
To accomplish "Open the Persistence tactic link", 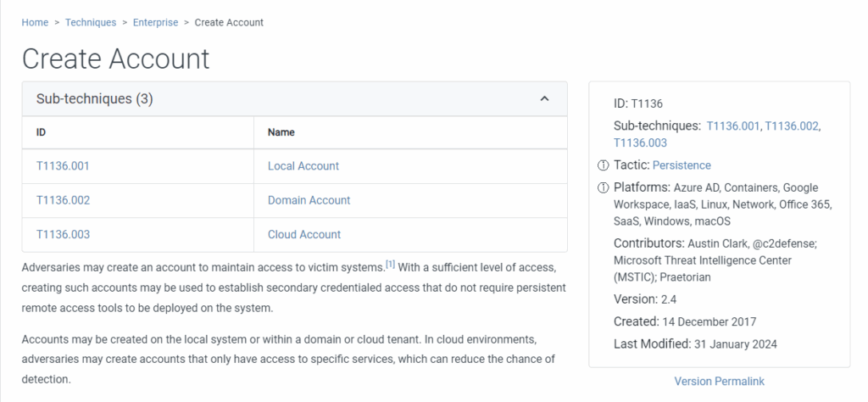I will tap(682, 165).
